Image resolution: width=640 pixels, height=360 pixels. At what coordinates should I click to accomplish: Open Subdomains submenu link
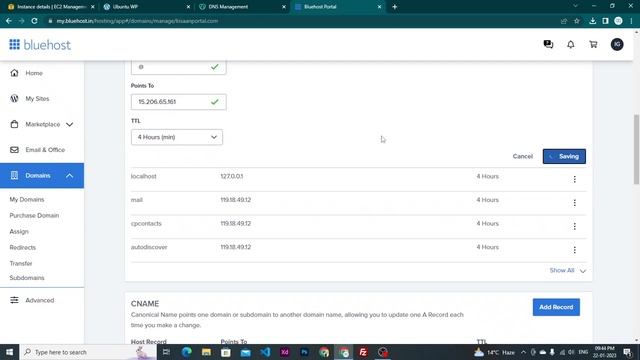pyautogui.click(x=27, y=278)
